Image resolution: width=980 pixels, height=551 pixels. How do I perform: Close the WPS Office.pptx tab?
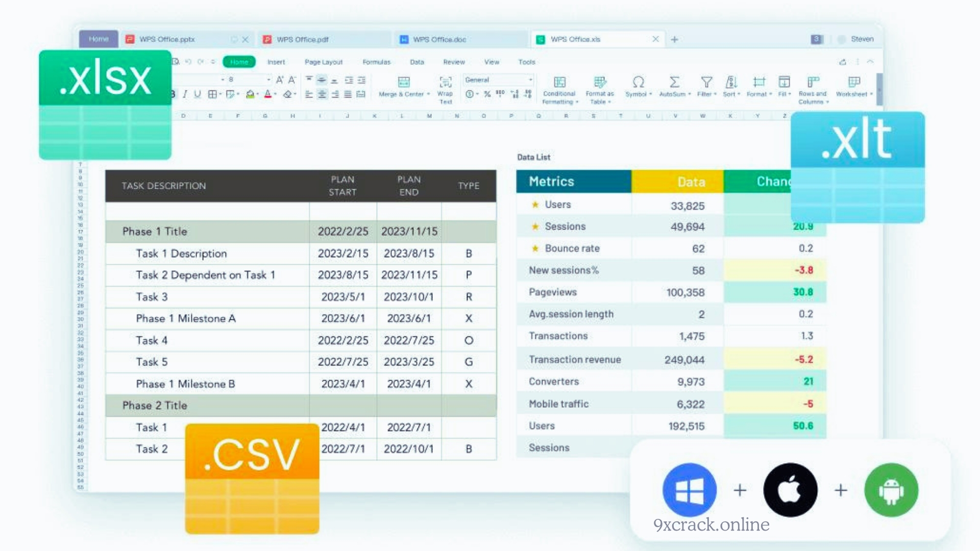tap(245, 39)
